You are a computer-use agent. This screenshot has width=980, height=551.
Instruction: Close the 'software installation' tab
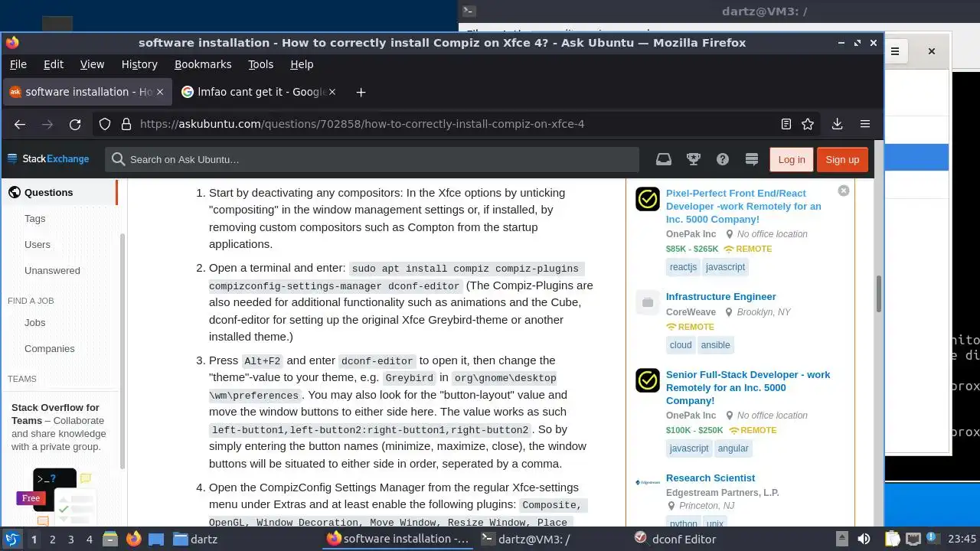tap(160, 92)
